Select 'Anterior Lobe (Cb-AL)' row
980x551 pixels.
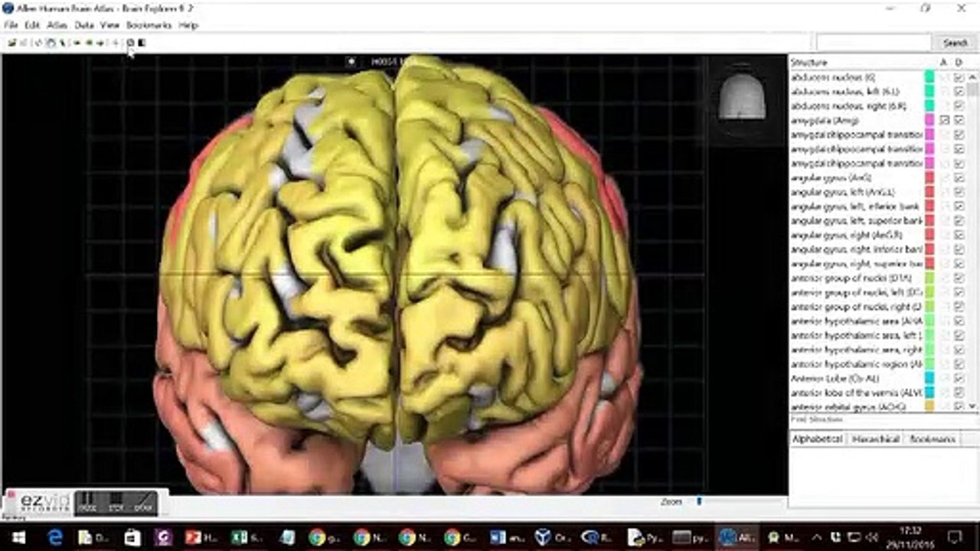click(x=879, y=378)
